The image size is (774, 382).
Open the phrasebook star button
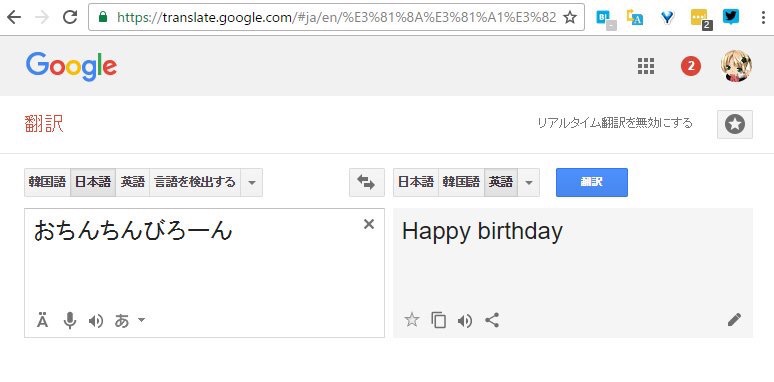coord(735,124)
